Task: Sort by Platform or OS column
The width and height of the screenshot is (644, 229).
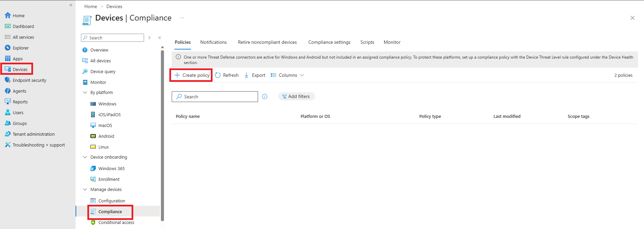Action: (315, 116)
